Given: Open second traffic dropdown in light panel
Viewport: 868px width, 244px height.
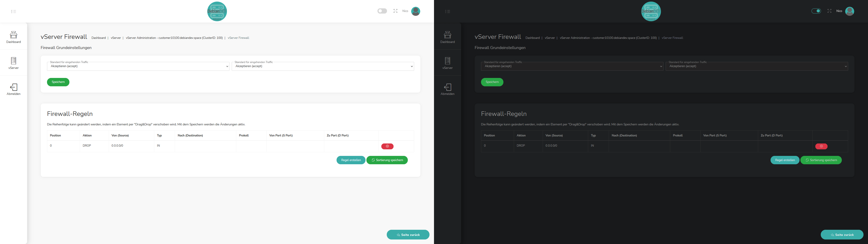Looking at the screenshot, I should (x=323, y=66).
